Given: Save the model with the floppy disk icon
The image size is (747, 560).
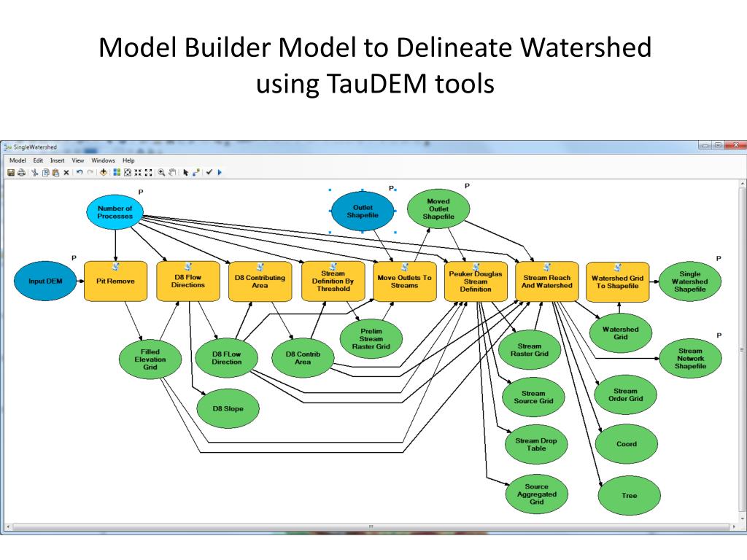Looking at the screenshot, I should click(x=11, y=172).
